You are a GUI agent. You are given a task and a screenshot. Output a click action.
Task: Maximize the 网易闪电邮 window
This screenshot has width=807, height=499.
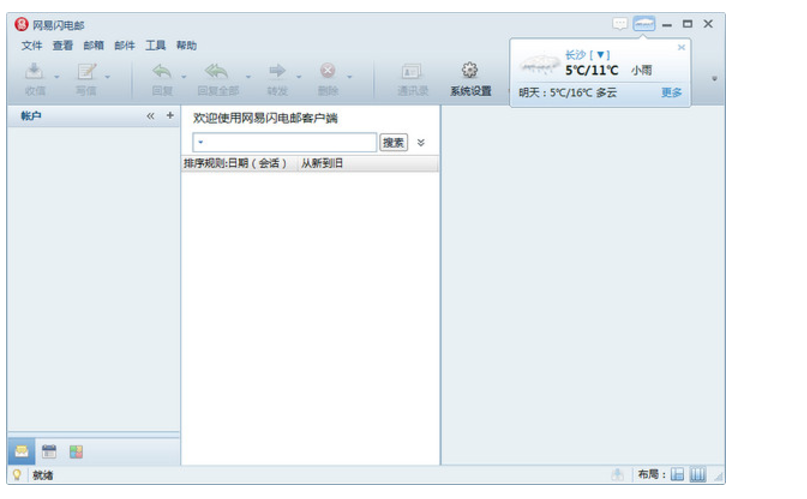pyautogui.click(x=688, y=24)
